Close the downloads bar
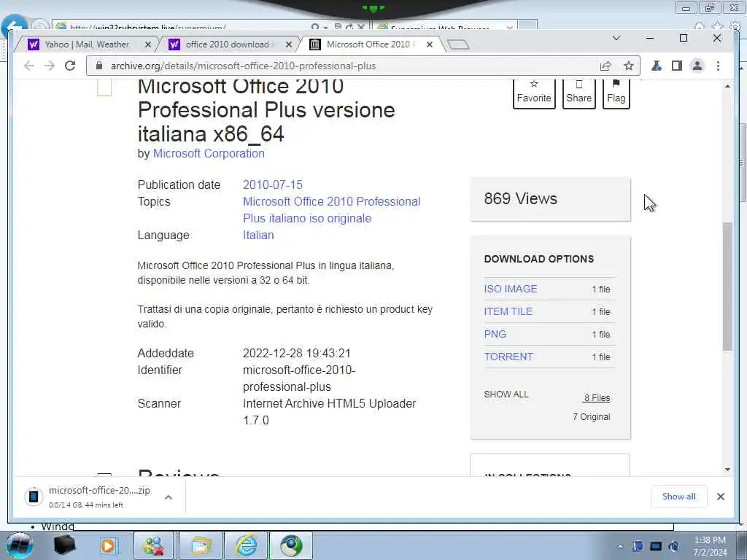The width and height of the screenshot is (747, 560). tap(721, 497)
